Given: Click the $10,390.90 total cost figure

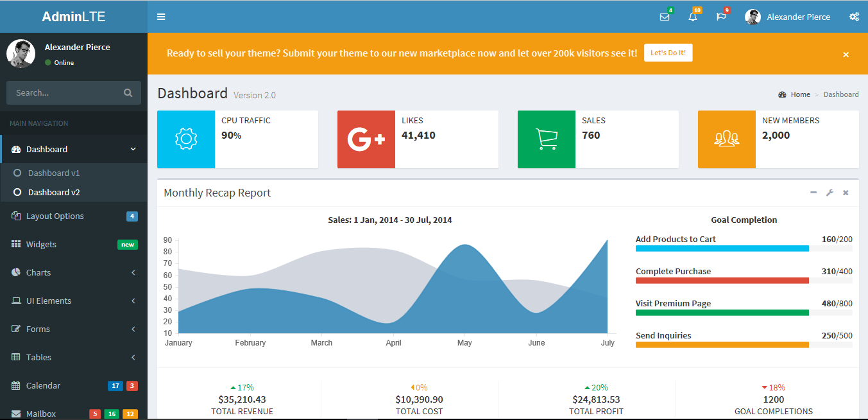Looking at the screenshot, I should pos(419,399).
